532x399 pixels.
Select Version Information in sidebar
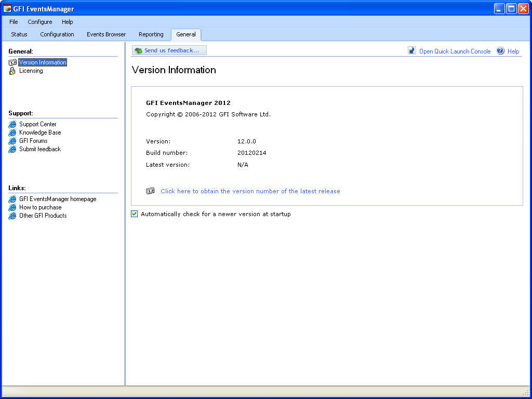click(43, 62)
